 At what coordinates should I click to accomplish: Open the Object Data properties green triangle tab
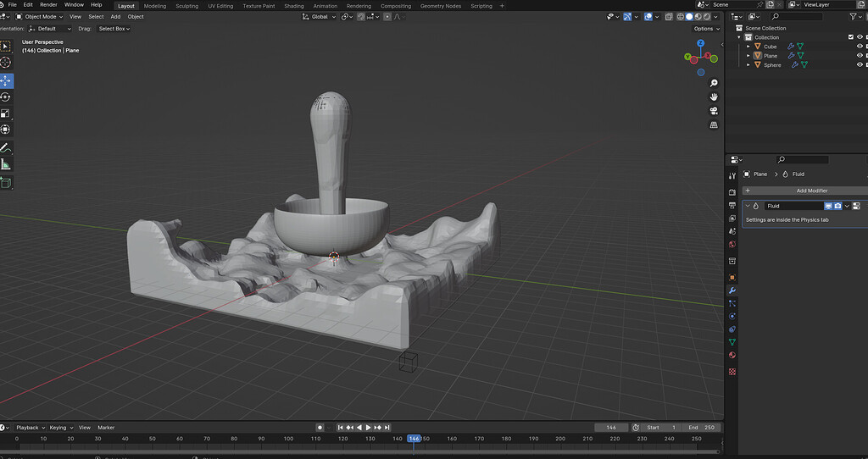pos(732,342)
